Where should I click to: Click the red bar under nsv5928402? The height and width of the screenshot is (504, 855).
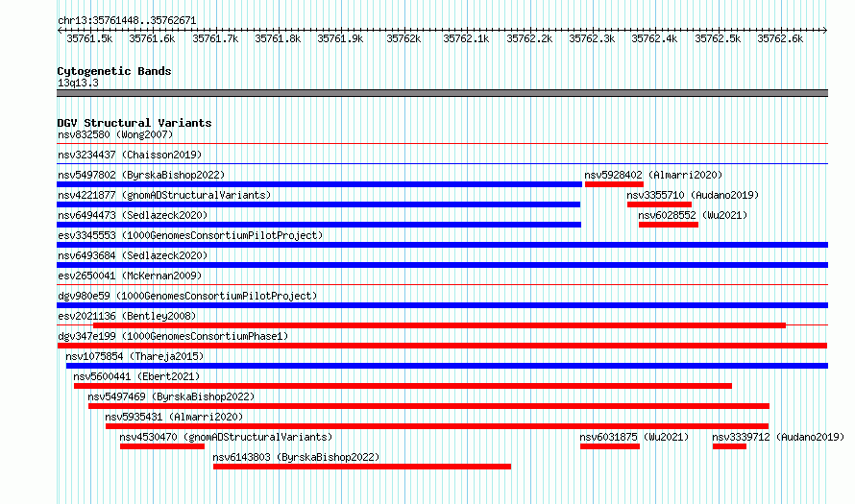pos(614,184)
